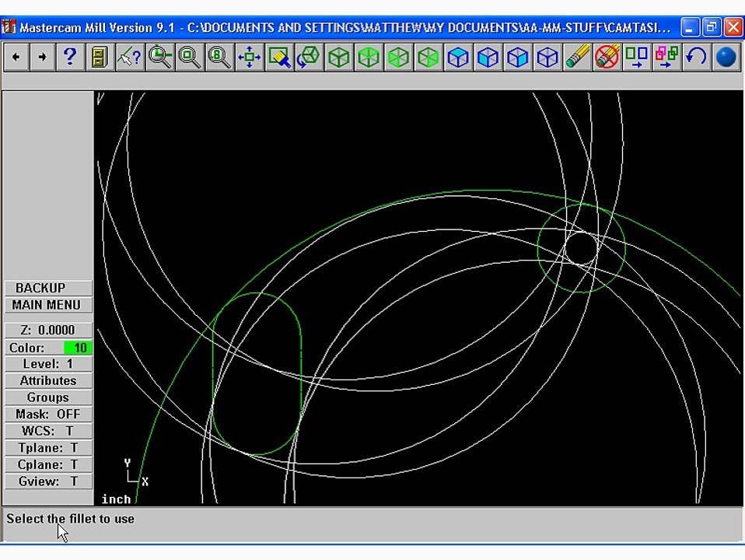The image size is (745, 560).
Task: Open help with the question mark icon
Action: tap(70, 57)
